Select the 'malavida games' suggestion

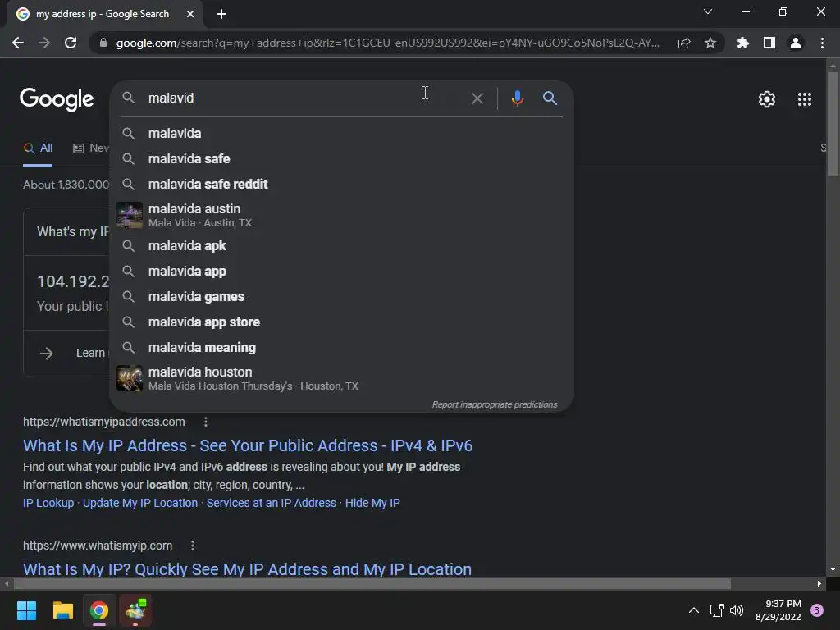341,297
